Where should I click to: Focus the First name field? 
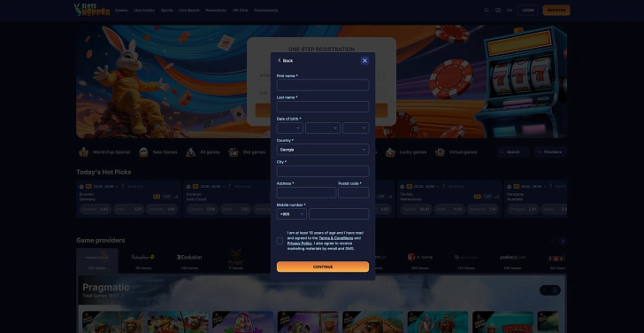[x=323, y=85]
